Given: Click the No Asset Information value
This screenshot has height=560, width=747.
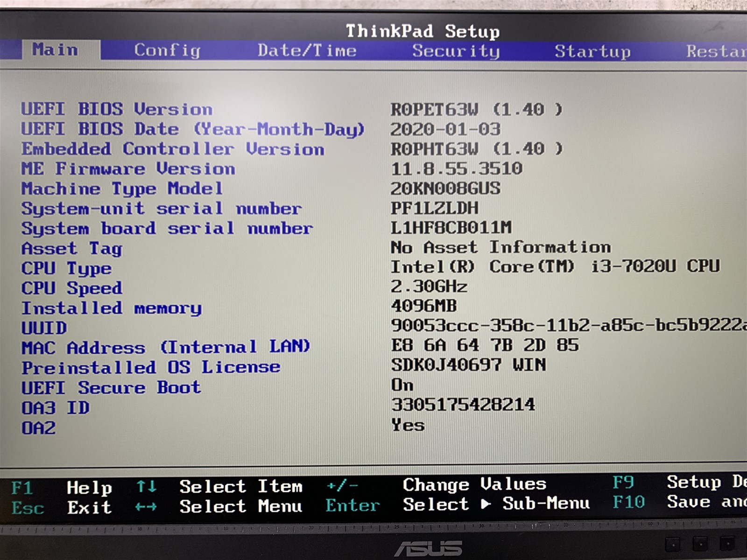Looking at the screenshot, I should (500, 247).
